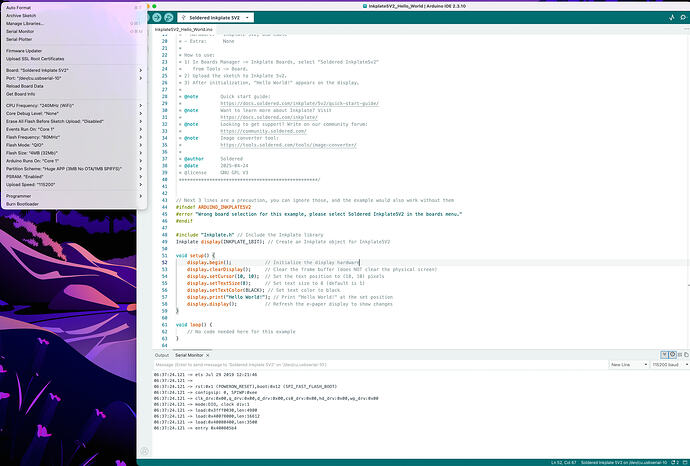Screen dimensions: 690x466
Task: Select Get Board Info menu item
Action: tap(74, 94)
